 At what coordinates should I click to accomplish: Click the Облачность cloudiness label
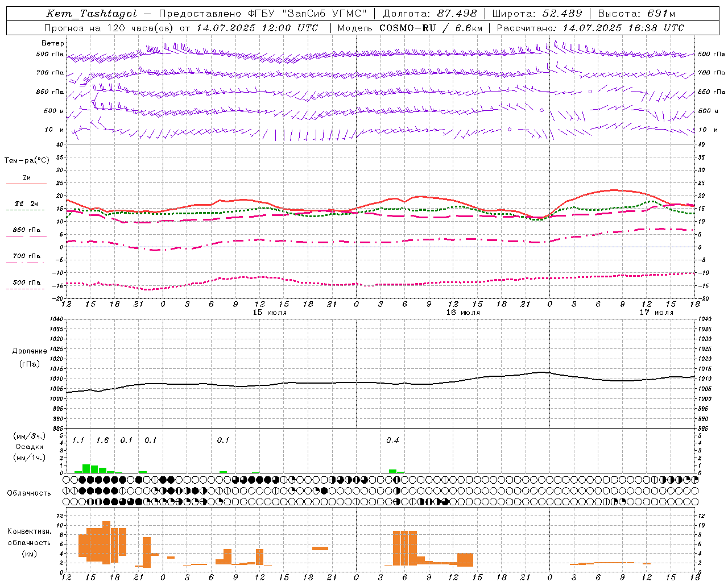coord(29,493)
